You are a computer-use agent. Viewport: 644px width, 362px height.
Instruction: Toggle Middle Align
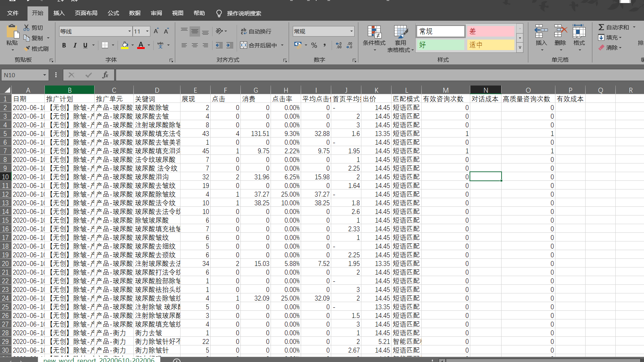tap(195, 31)
